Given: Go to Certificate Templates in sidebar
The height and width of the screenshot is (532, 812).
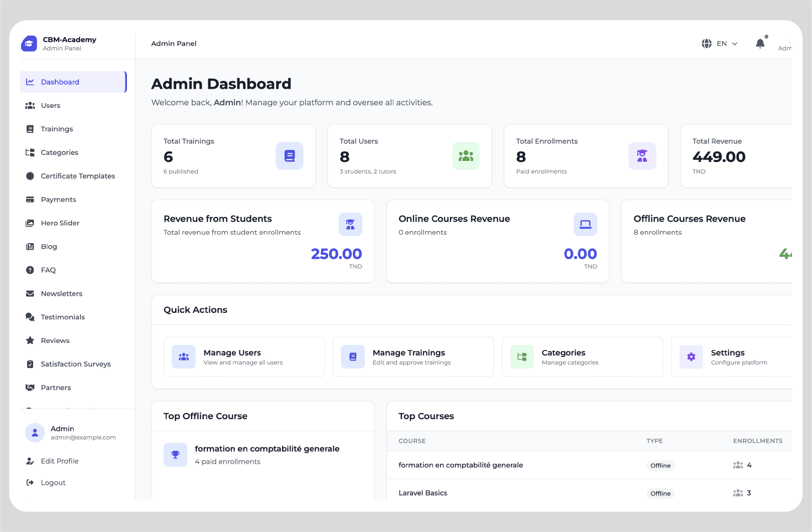Looking at the screenshot, I should pos(78,176).
